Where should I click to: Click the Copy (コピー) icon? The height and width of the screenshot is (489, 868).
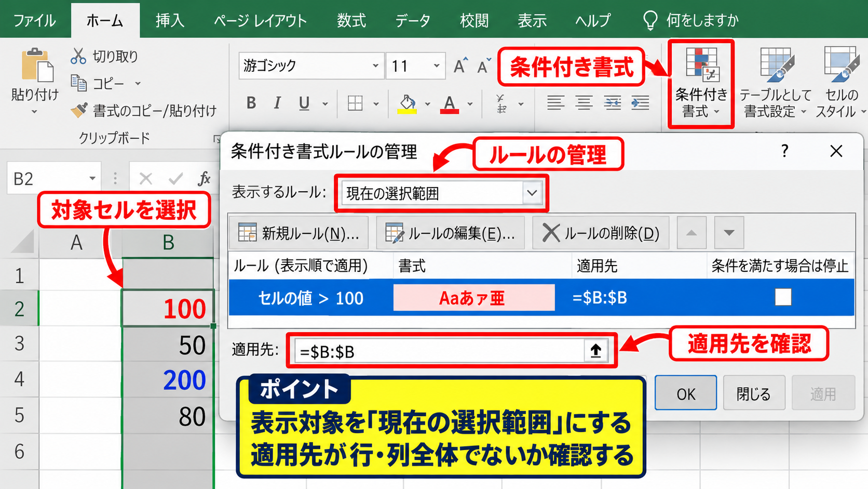coord(78,83)
